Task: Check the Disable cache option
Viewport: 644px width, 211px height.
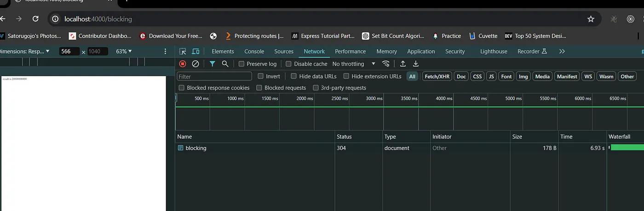Action: click(x=289, y=64)
